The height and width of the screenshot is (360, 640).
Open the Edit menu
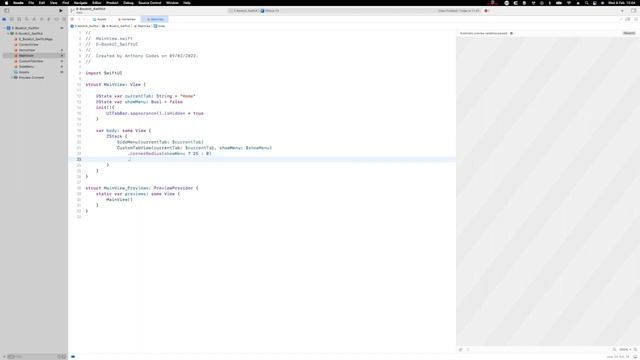[42, 3]
